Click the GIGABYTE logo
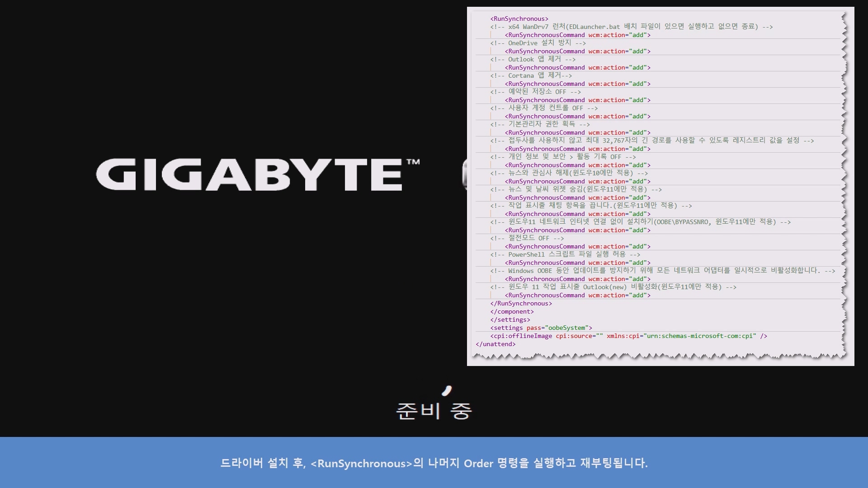Viewport: 868px width, 488px height. 258,174
